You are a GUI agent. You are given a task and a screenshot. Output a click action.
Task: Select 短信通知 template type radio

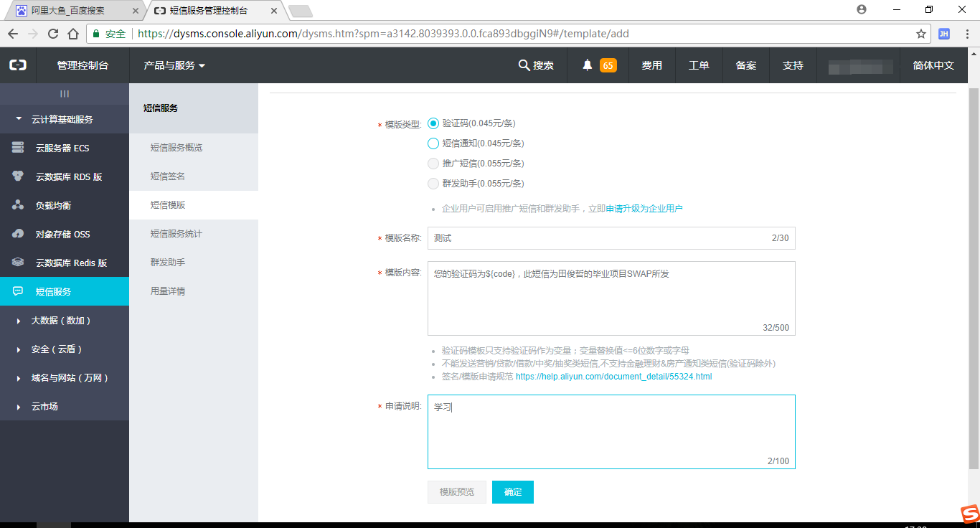click(433, 143)
